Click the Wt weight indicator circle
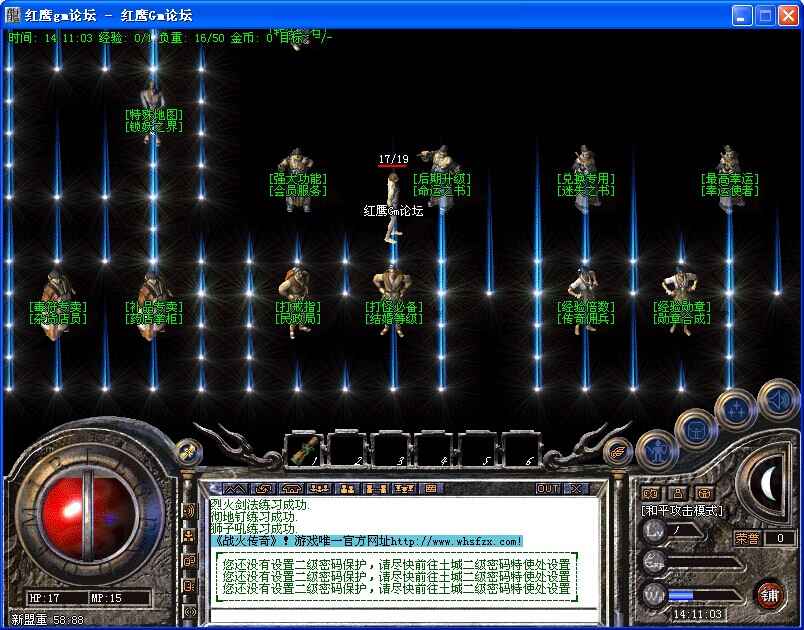The image size is (804, 630). 654,595
